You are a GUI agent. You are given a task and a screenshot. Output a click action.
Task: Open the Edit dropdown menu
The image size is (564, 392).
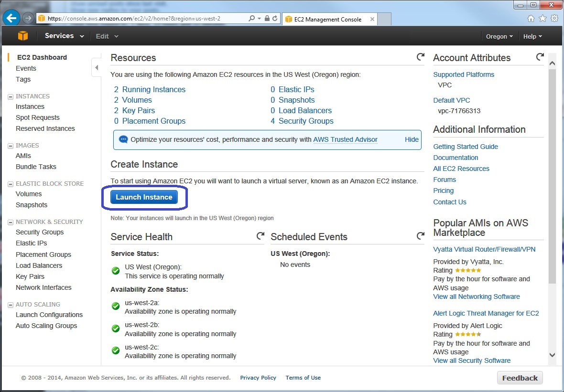point(107,36)
